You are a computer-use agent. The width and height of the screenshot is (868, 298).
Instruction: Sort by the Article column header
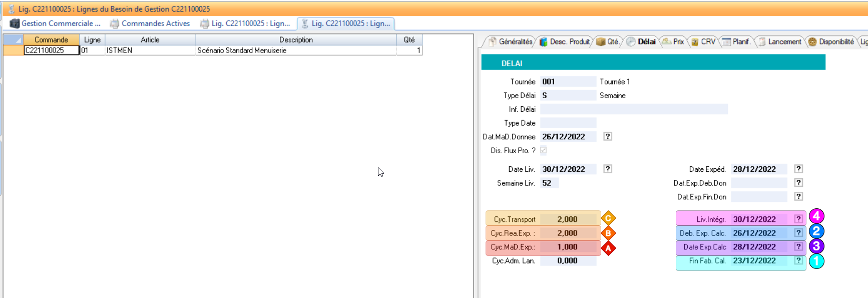[150, 40]
